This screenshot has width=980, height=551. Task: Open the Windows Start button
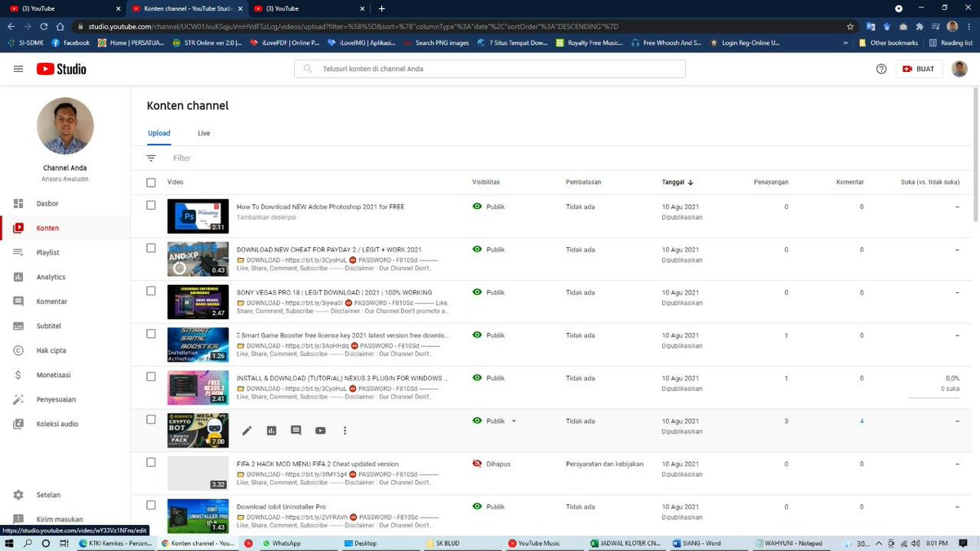8,543
